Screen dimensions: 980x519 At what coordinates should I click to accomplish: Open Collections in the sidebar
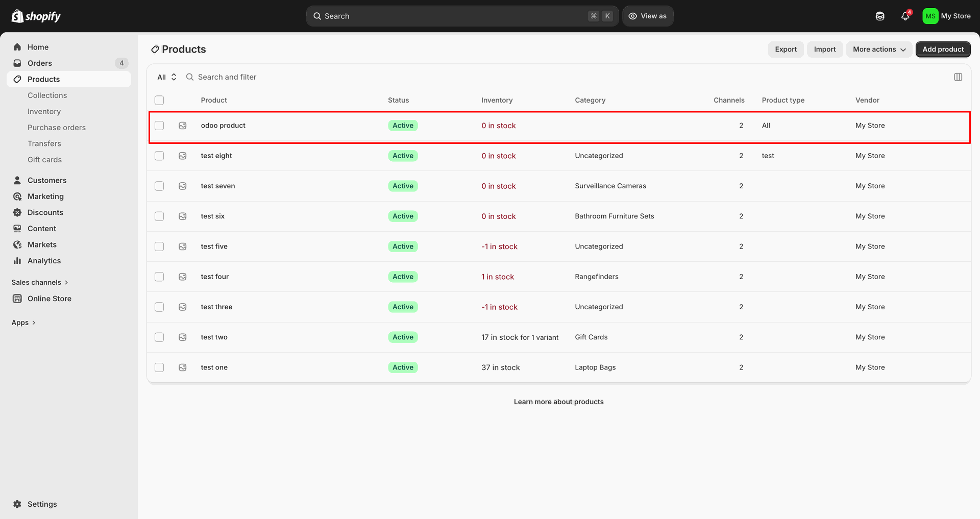click(47, 95)
